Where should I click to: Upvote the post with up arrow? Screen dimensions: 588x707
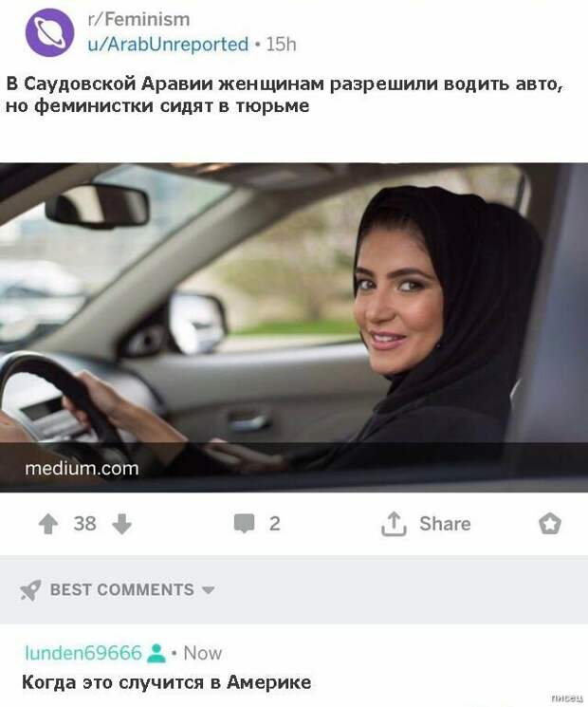click(x=48, y=524)
